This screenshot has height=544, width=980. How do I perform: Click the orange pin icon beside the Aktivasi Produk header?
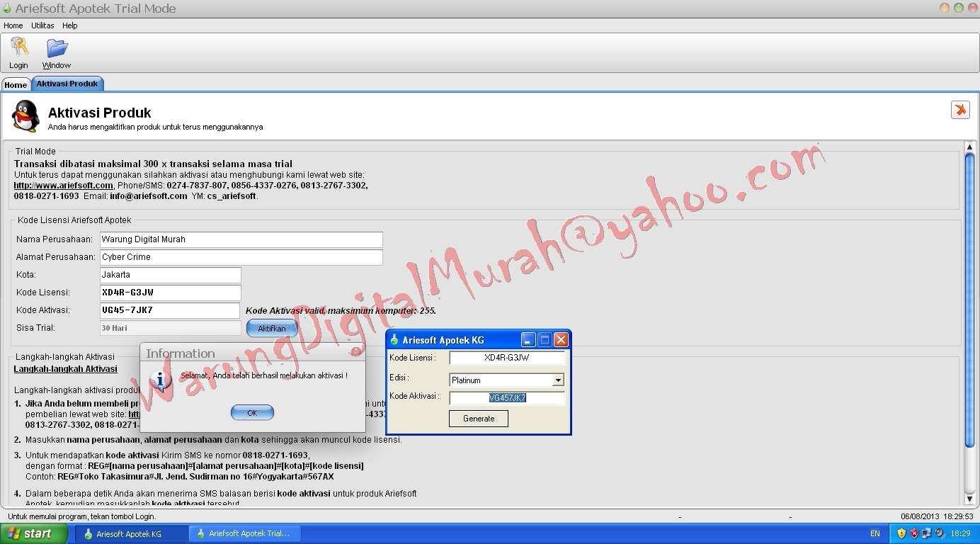click(960, 110)
